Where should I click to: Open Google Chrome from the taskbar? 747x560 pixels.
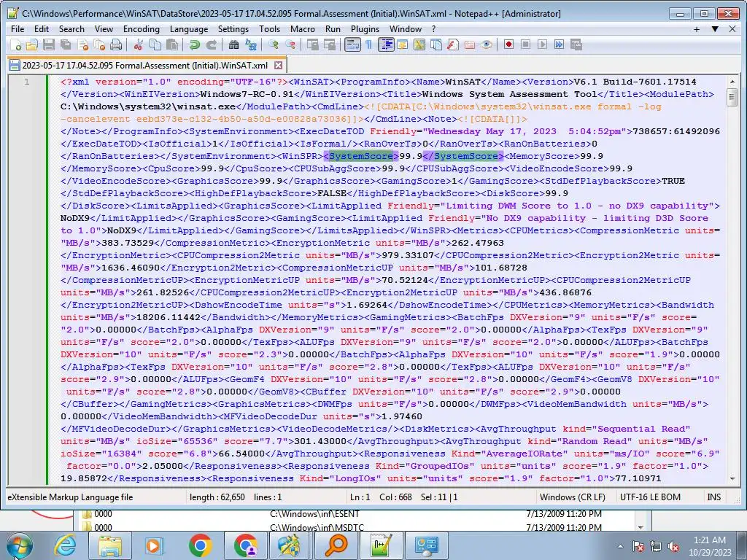(201, 545)
